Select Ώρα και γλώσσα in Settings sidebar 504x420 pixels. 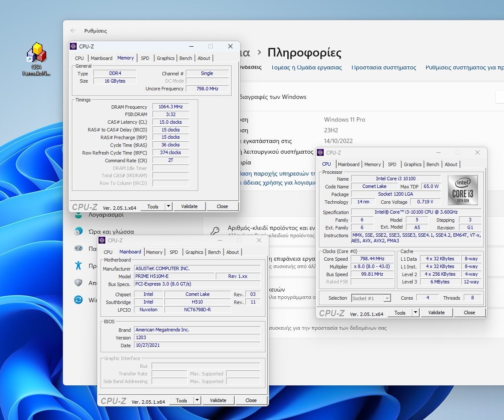(111, 231)
